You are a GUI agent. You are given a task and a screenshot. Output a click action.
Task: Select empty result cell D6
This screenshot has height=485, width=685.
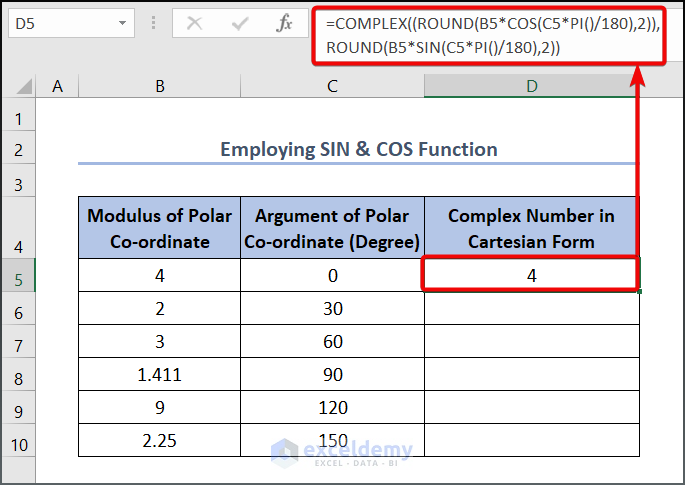(532, 308)
